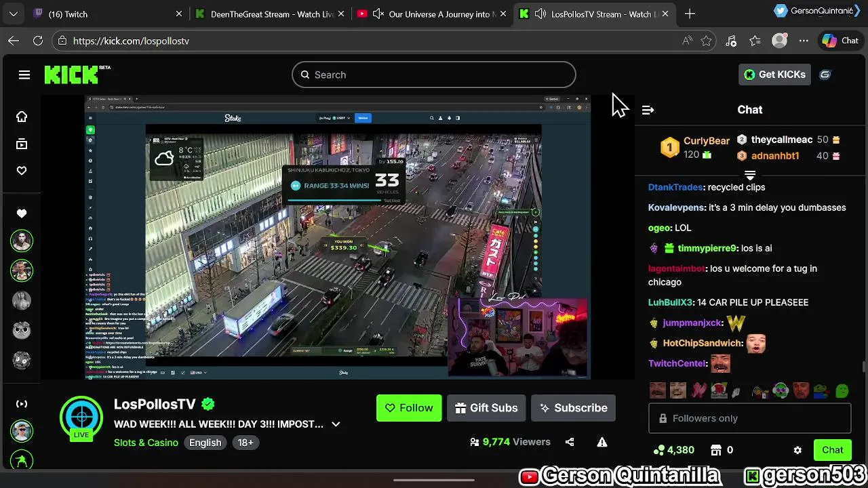Click the filled heart icon in sidebar
868x488 pixels.
coord(22,213)
